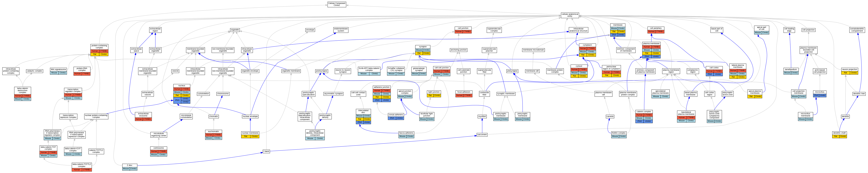Click the 'endomembrane system' node
The image size is (868, 173).
pyautogui.click(x=341, y=30)
